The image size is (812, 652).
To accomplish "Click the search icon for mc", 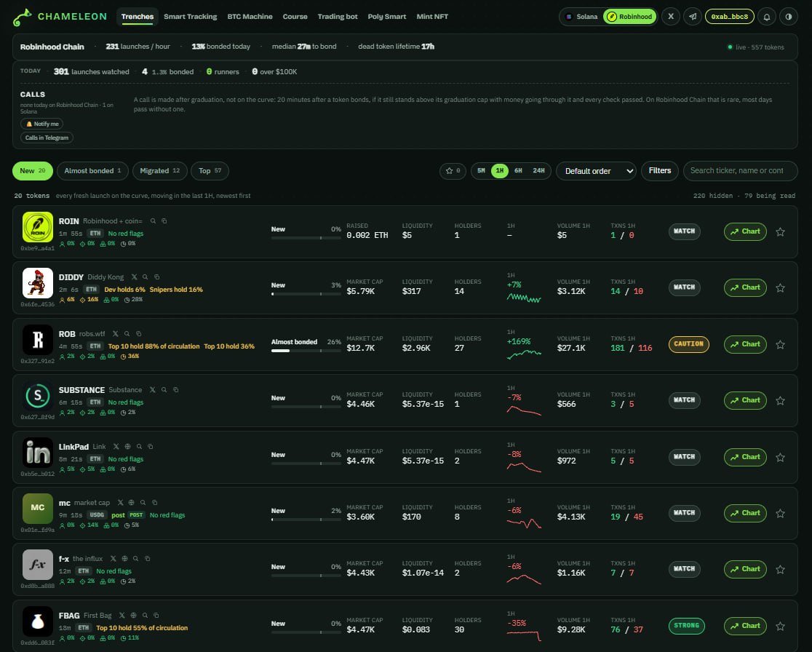I will pyautogui.click(x=143, y=503).
